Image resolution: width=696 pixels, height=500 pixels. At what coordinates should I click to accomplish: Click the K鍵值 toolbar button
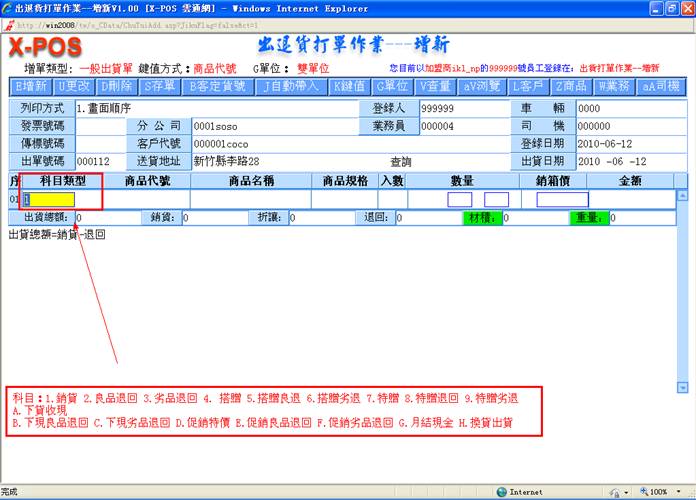[350, 86]
